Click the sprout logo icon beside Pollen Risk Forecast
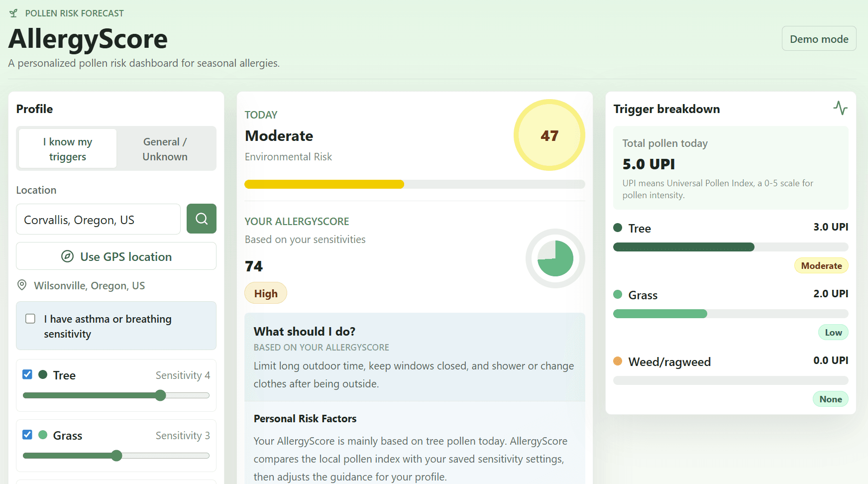Viewport: 868px width, 484px height. pos(13,13)
